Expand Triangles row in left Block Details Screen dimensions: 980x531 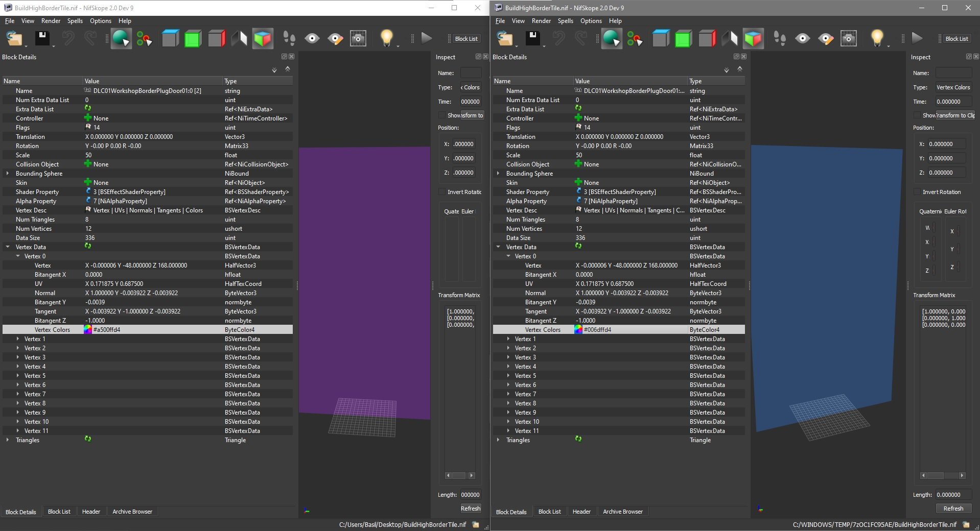click(8, 440)
